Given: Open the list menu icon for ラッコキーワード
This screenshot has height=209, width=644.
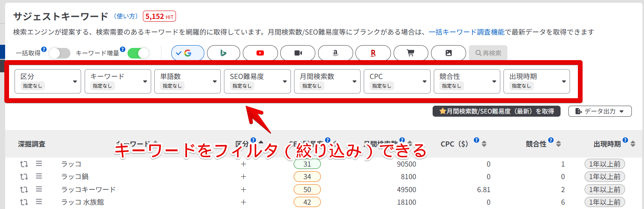Looking at the screenshot, I should [39, 189].
